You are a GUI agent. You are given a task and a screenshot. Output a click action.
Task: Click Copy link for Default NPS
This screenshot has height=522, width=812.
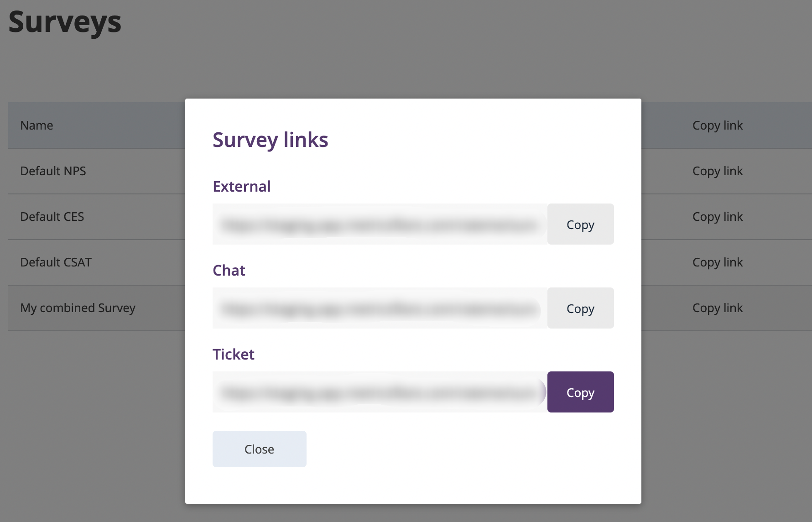click(717, 171)
